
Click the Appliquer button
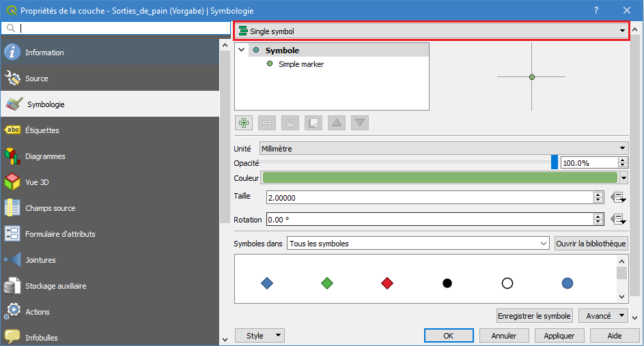pos(559,335)
